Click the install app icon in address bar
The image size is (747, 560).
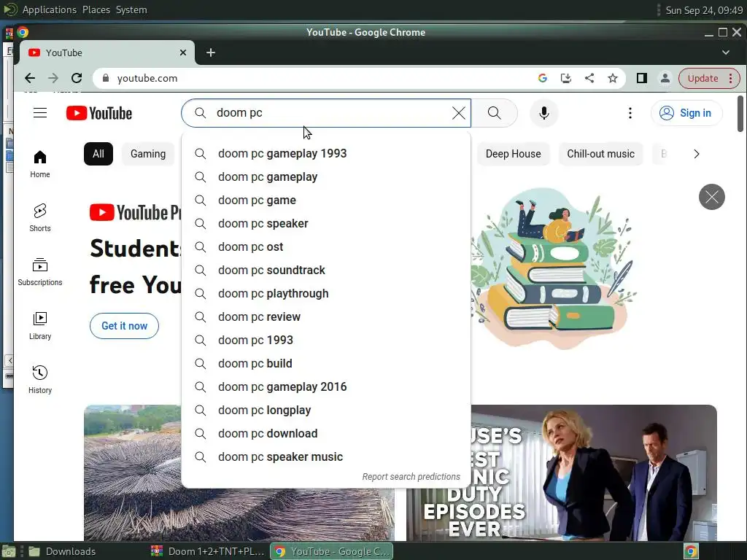point(565,78)
